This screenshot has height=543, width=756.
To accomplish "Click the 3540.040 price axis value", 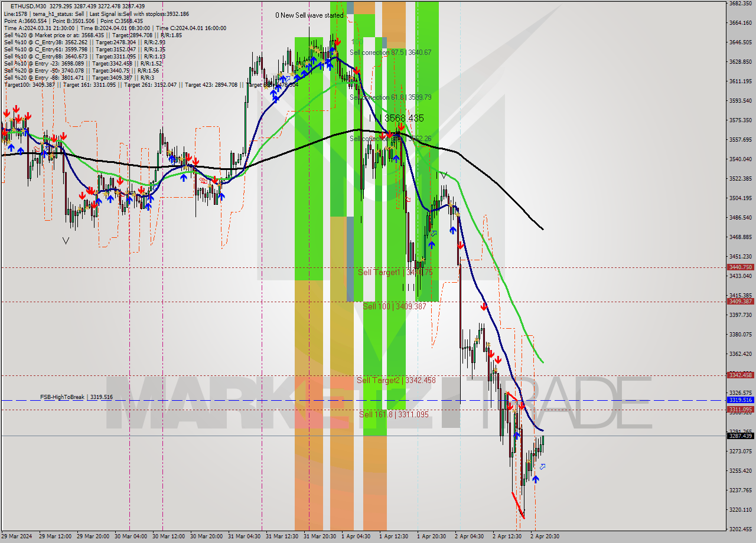I will tap(741, 159).
